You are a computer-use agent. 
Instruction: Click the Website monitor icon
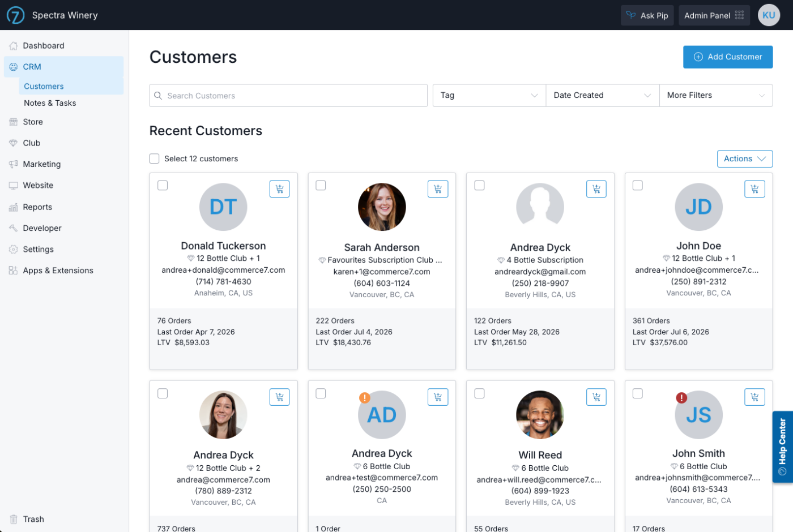tap(14, 186)
